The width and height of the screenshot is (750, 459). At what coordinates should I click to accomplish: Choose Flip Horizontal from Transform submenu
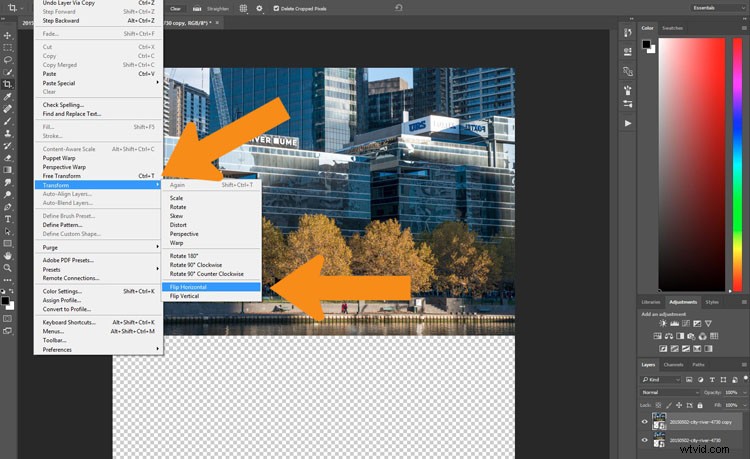[x=212, y=287]
